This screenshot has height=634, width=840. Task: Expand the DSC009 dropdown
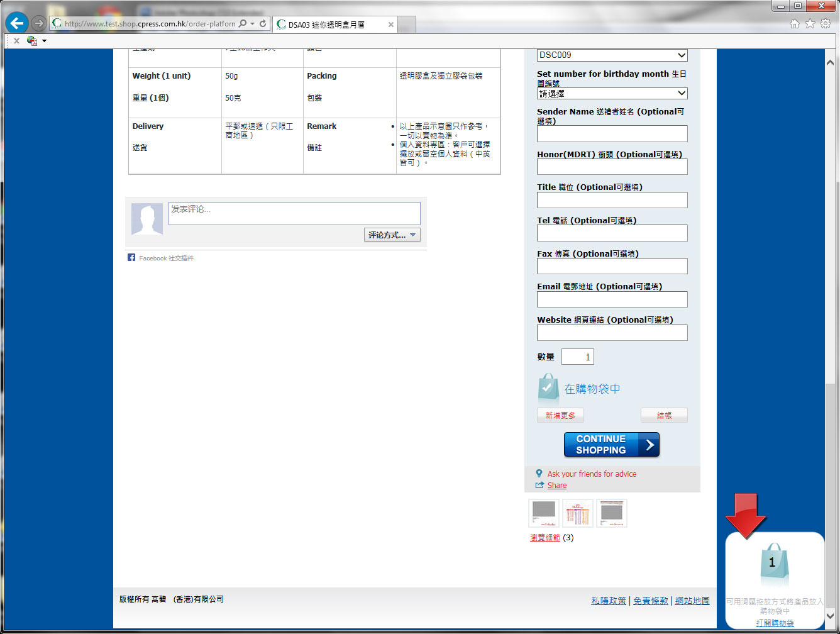click(612, 55)
